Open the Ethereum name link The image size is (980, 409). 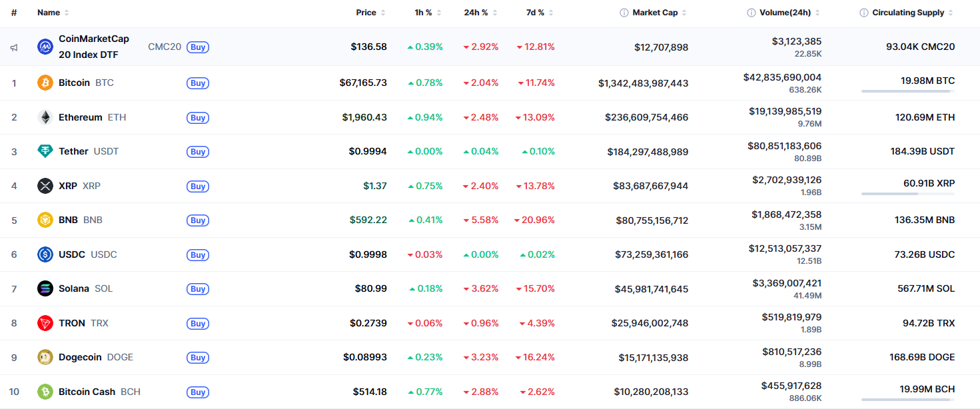[x=81, y=117]
